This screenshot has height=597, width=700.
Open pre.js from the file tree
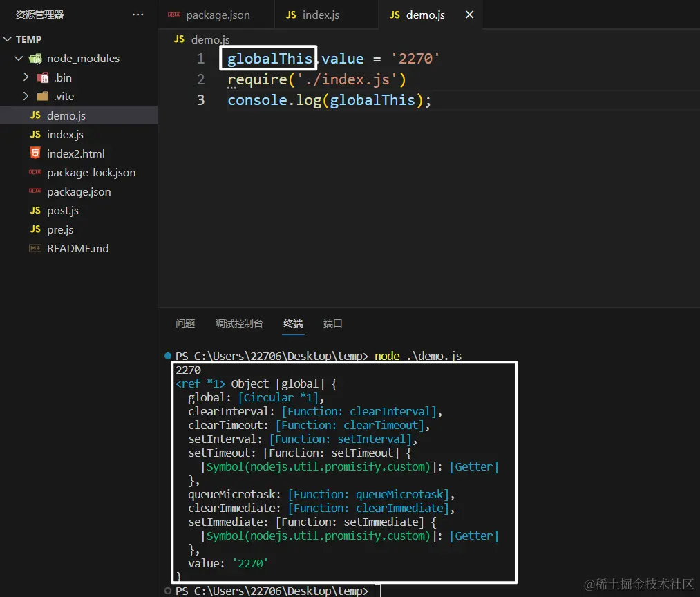[x=79, y=229]
